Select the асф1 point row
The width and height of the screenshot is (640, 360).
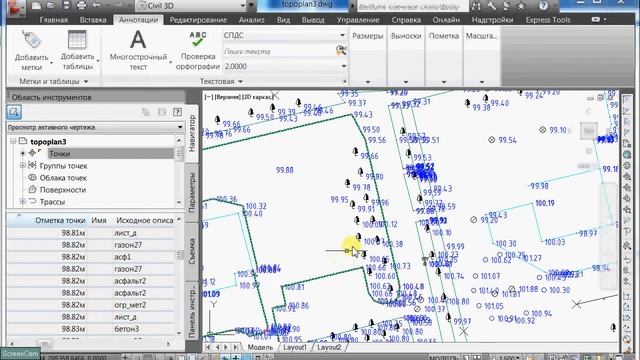pos(91,257)
